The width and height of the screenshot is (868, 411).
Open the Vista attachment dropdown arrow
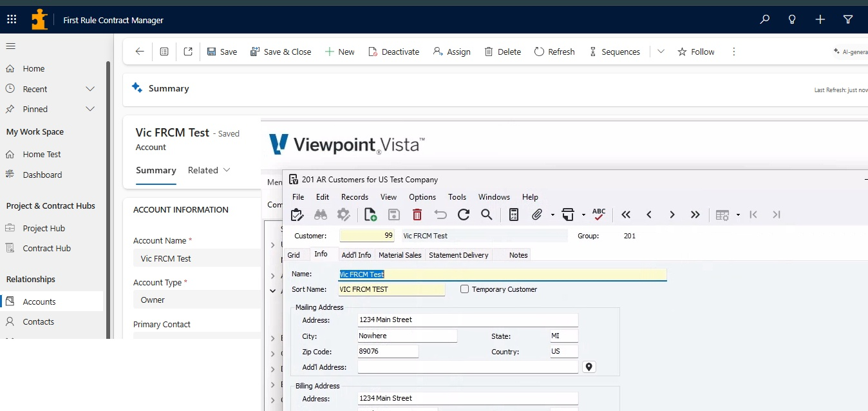(552, 215)
